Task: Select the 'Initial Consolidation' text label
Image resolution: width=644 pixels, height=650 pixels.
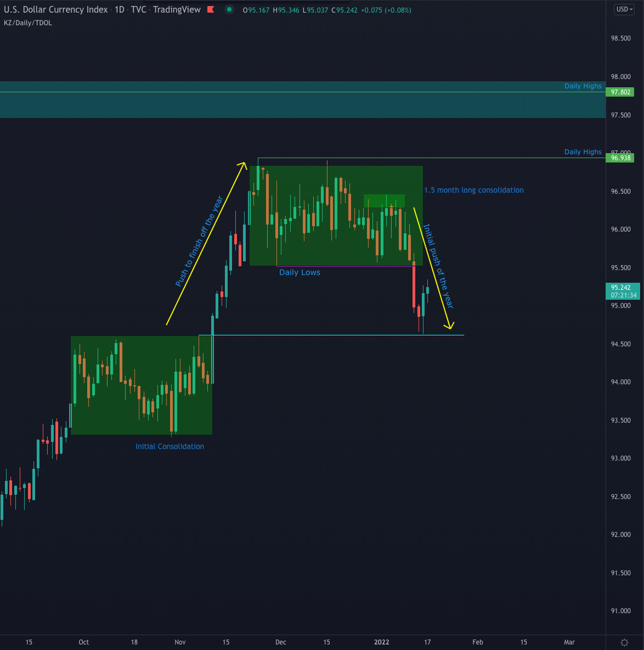Action: click(x=170, y=447)
